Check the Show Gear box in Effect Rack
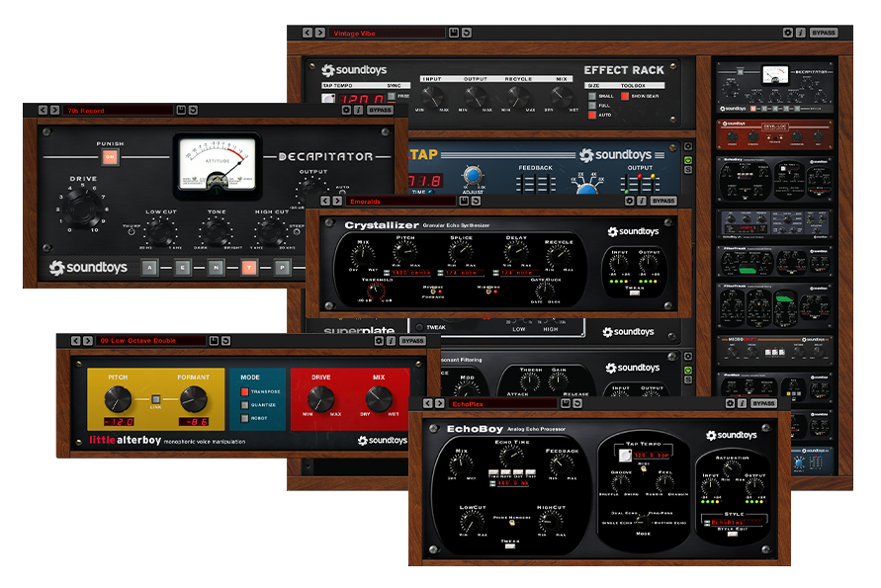Viewport: 881px width, 588px height. click(625, 96)
